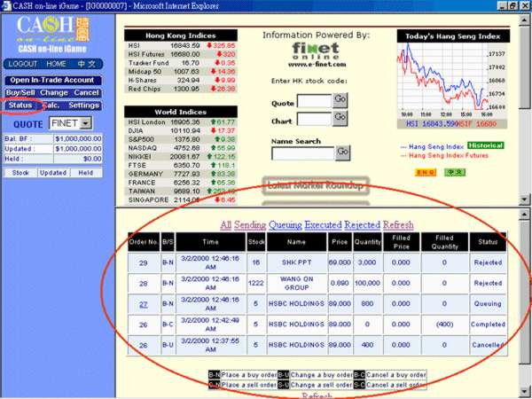This screenshot has height=399, width=532.
Task: Click the FTSE row
Action: tap(182, 166)
